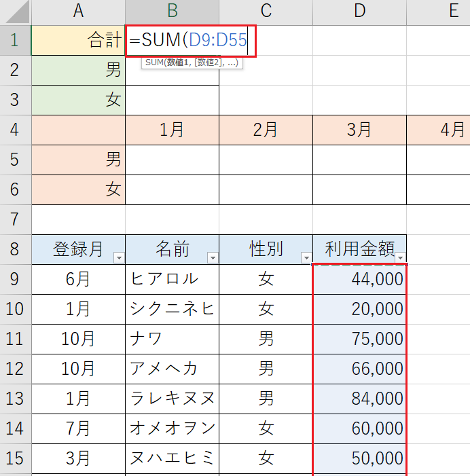Click the select-all corner triangle

[x=18, y=12]
